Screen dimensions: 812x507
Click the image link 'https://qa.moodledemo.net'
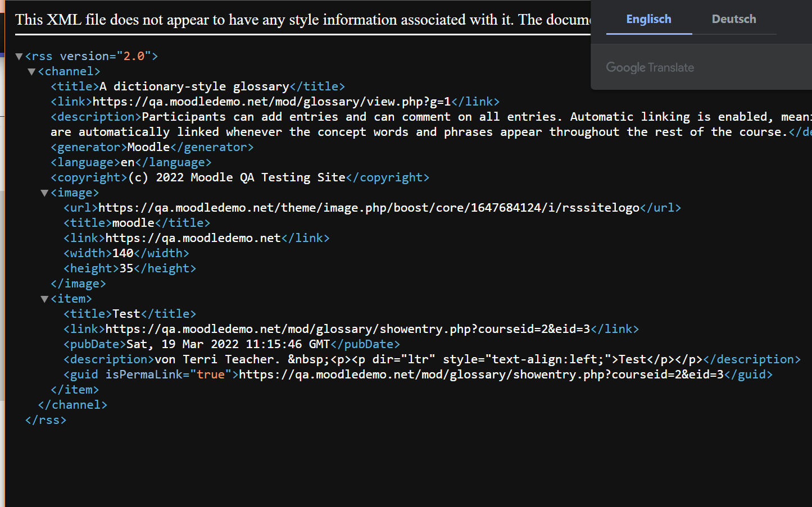pyautogui.click(x=193, y=238)
